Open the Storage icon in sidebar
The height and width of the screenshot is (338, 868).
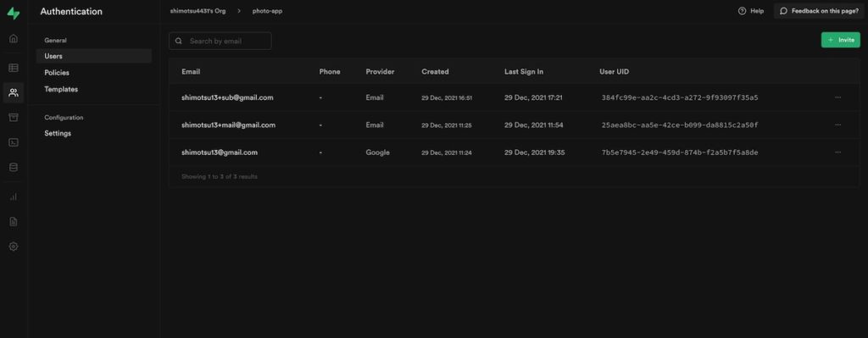click(x=14, y=117)
